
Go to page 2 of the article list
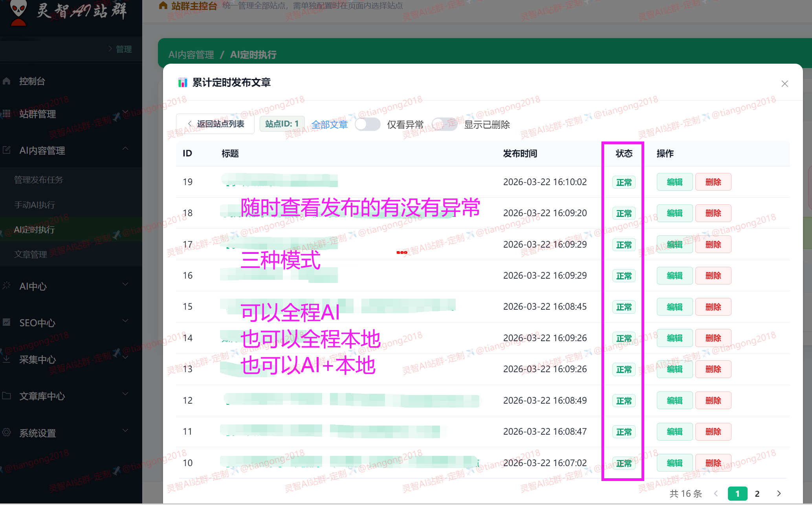click(x=757, y=493)
